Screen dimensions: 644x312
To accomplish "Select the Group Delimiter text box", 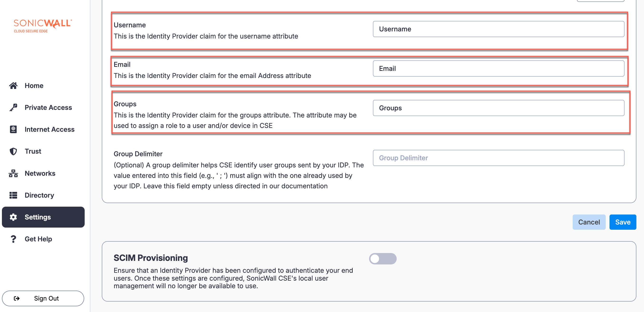I will (498, 158).
